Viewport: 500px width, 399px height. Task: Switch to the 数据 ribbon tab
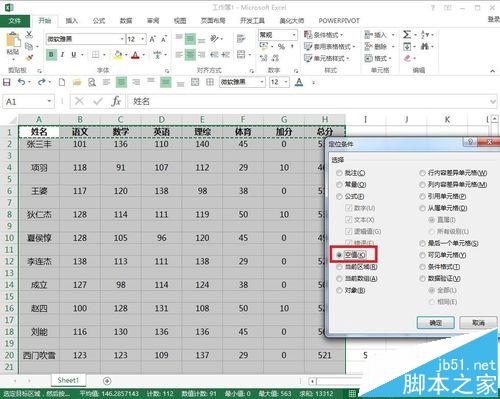pyautogui.click(x=126, y=21)
